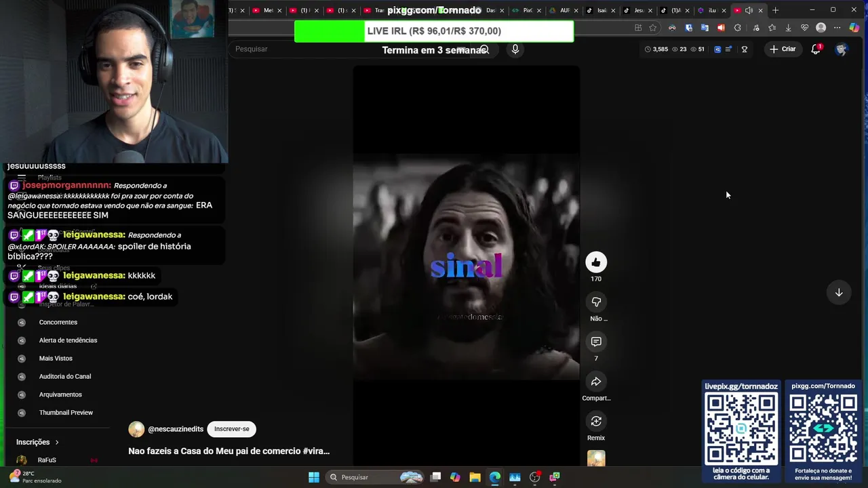Open File Explorer on the taskbar
The height and width of the screenshot is (488, 868).
475,477
